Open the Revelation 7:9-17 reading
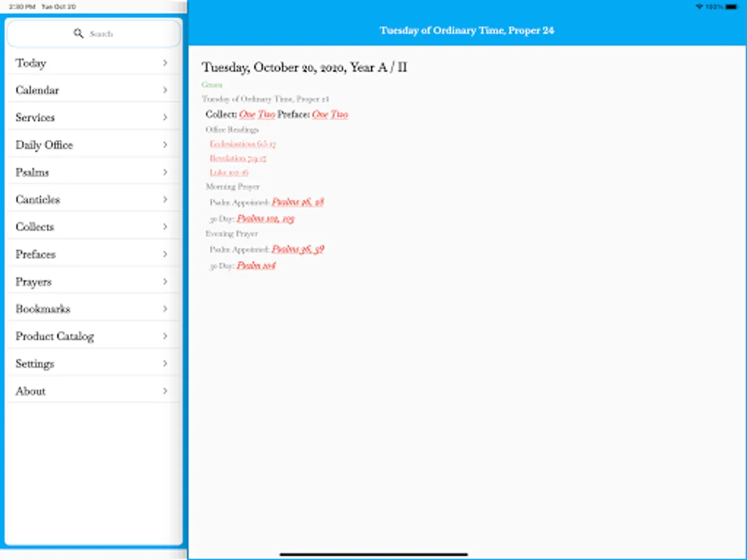Screen dimensions: 747x560 (237, 158)
